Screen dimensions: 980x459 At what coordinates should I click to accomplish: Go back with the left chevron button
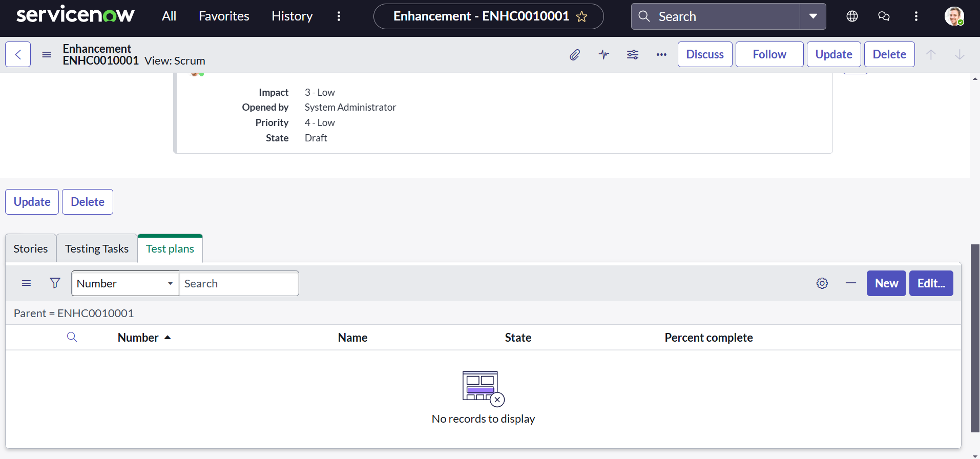18,54
